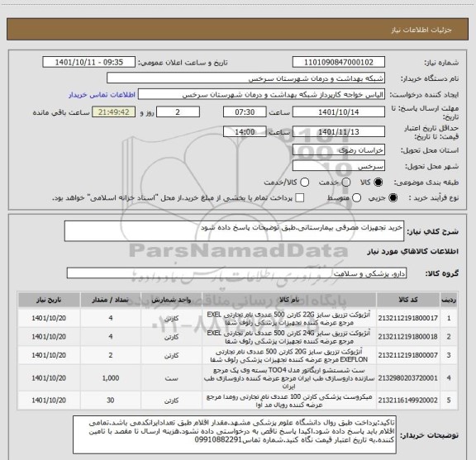The width and height of the screenshot is (476, 460).
Task: Click the need date cell in row 5
Action: pos(49,401)
